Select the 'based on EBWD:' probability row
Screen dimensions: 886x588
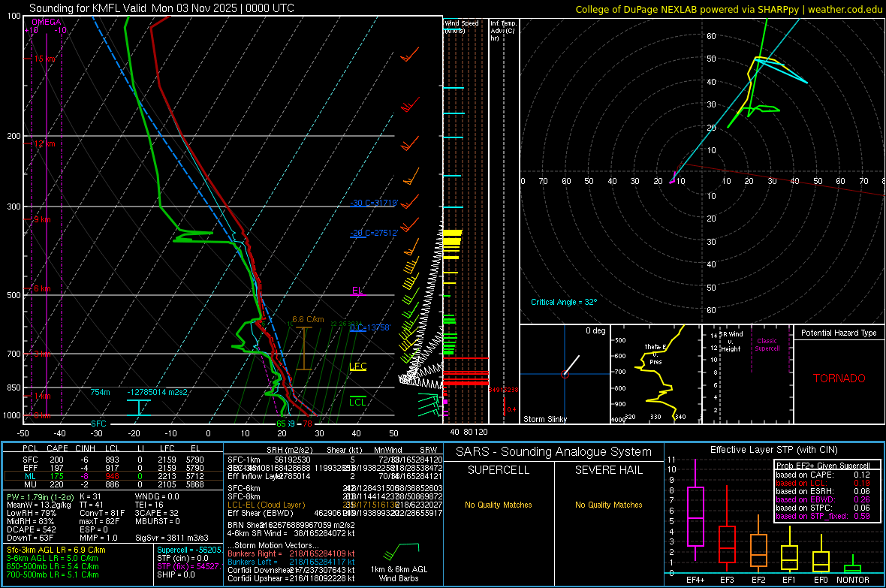pos(823,499)
